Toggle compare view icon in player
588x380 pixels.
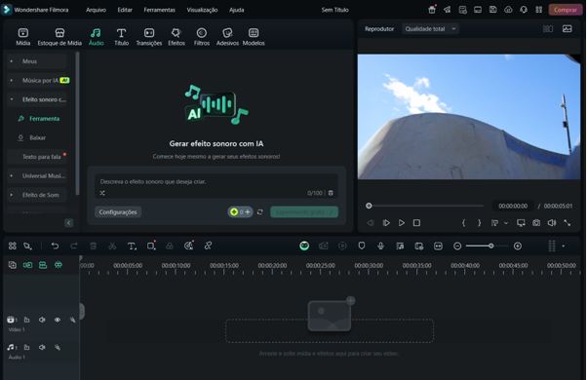pos(548,29)
